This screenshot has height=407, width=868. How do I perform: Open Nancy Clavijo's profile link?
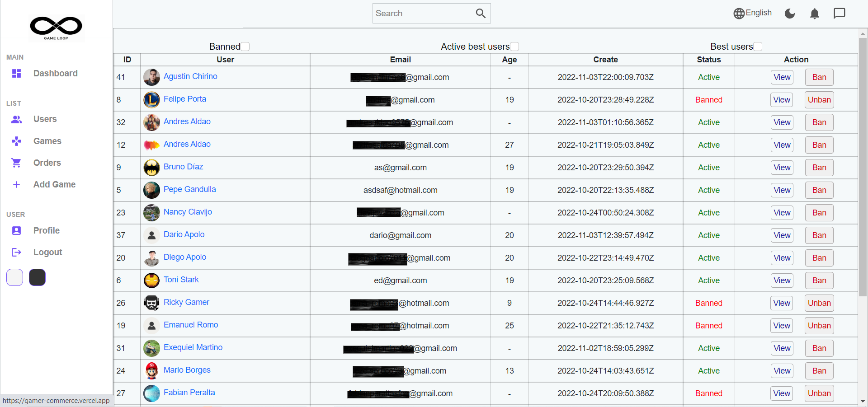(188, 212)
